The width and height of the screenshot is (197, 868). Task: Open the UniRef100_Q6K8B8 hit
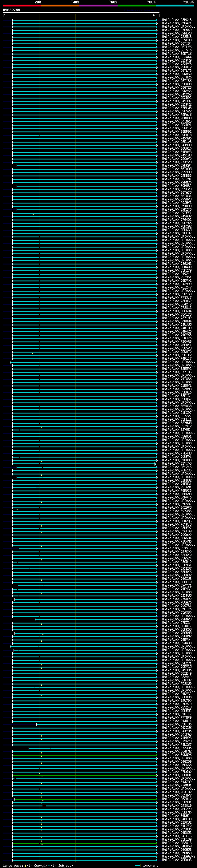(177, 118)
